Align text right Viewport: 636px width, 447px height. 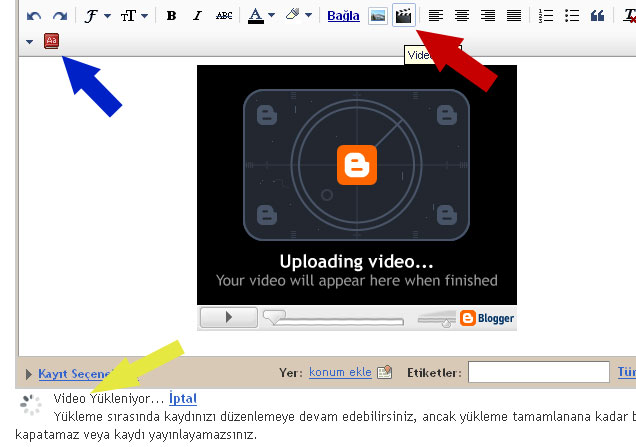click(x=488, y=16)
